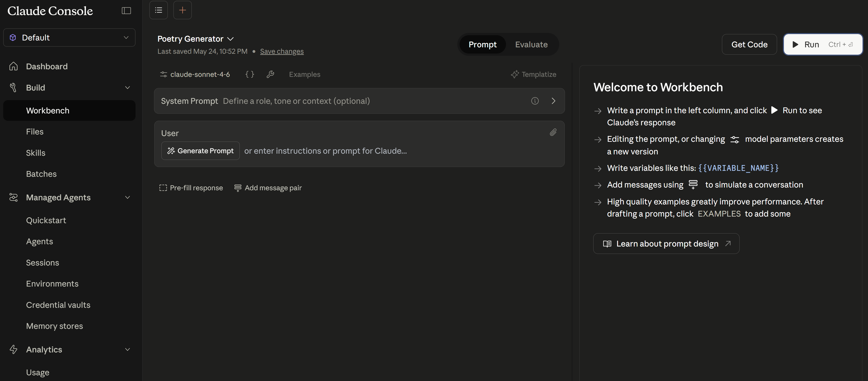Image resolution: width=868 pixels, height=381 pixels.
Task: Open Learn about prompt design link
Action: [x=666, y=243]
